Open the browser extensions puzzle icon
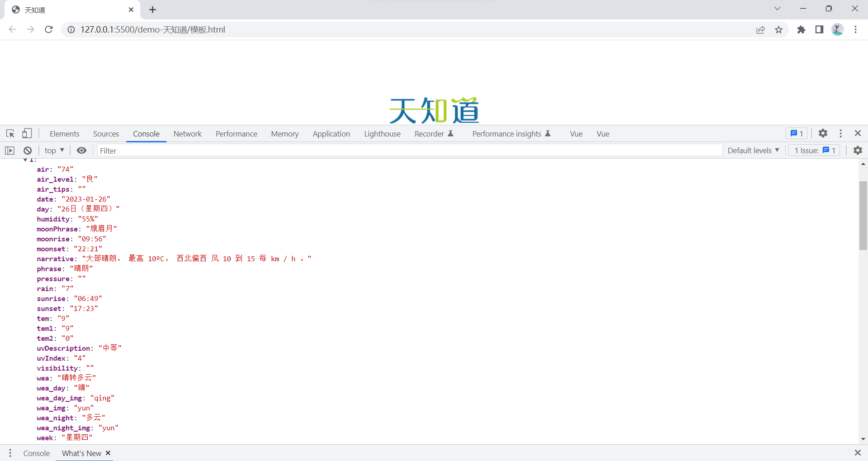The image size is (868, 461). (802, 29)
